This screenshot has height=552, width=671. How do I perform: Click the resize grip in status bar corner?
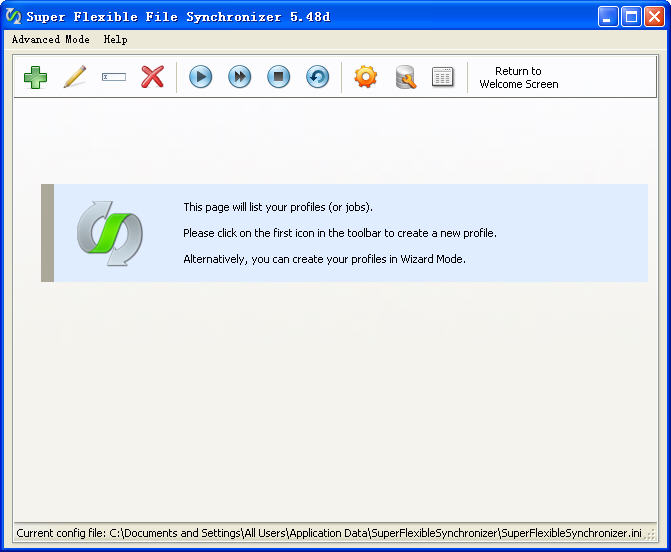click(x=651, y=534)
